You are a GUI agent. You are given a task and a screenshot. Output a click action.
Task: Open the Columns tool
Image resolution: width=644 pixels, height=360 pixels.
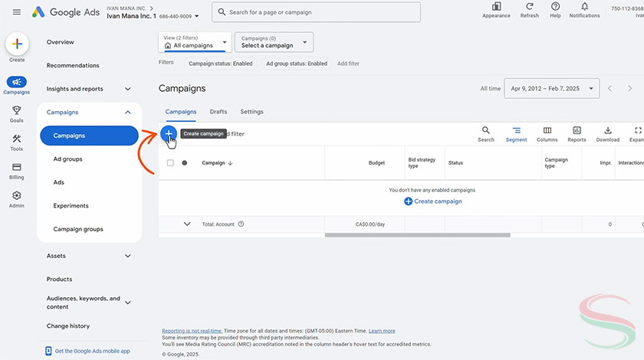pos(547,134)
